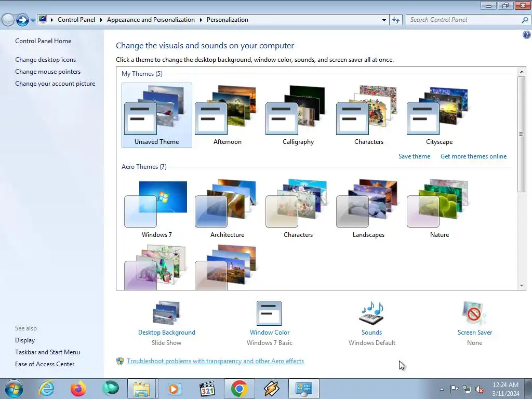Apply the Architecture Aero theme
Screen dimensions: 532x399
point(227,208)
